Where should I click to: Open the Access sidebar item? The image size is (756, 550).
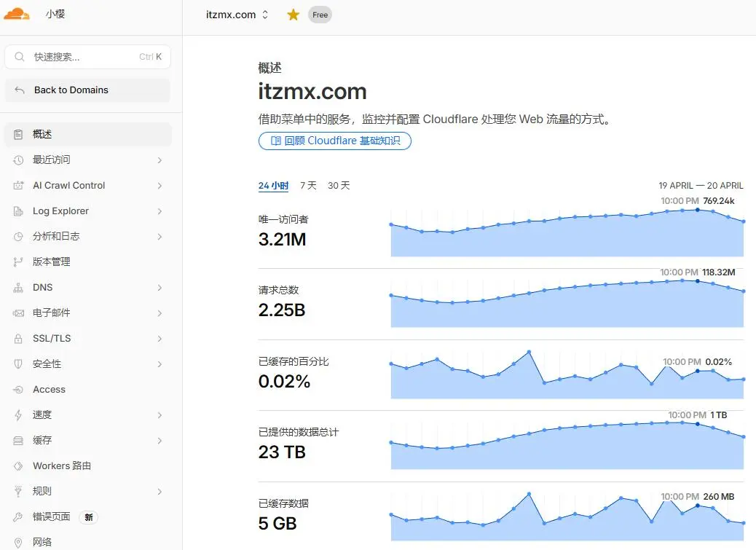click(87, 390)
